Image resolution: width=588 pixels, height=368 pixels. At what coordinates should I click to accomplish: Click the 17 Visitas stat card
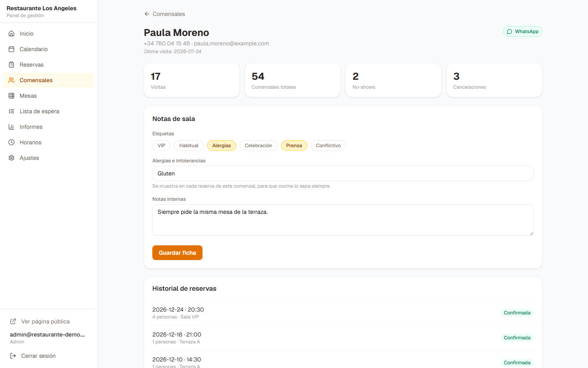coord(192,80)
